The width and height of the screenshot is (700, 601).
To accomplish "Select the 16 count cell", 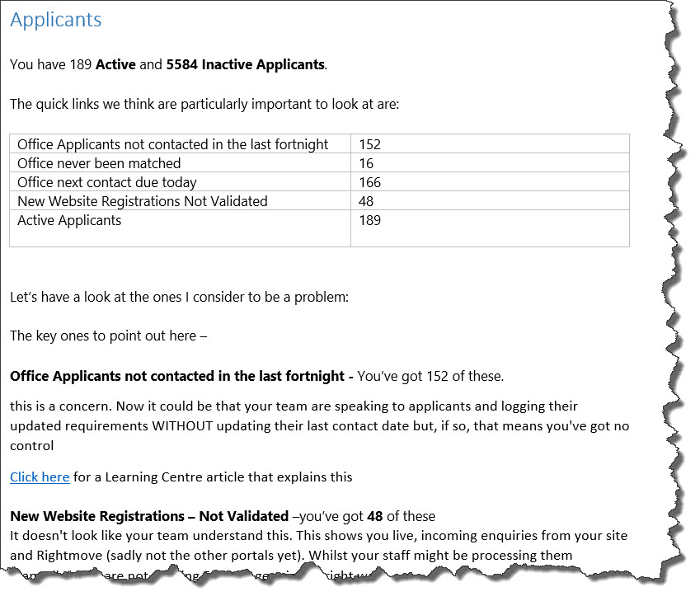I will (366, 163).
